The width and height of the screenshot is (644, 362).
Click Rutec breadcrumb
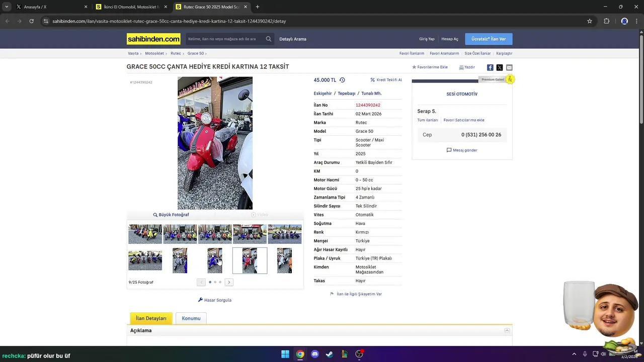(x=176, y=53)
